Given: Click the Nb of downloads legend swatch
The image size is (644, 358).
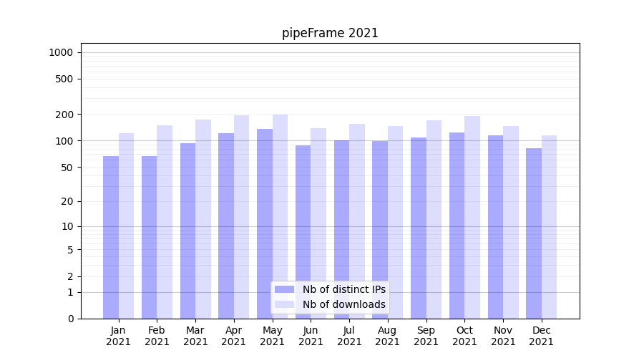Looking at the screenshot, I should 285,304.
